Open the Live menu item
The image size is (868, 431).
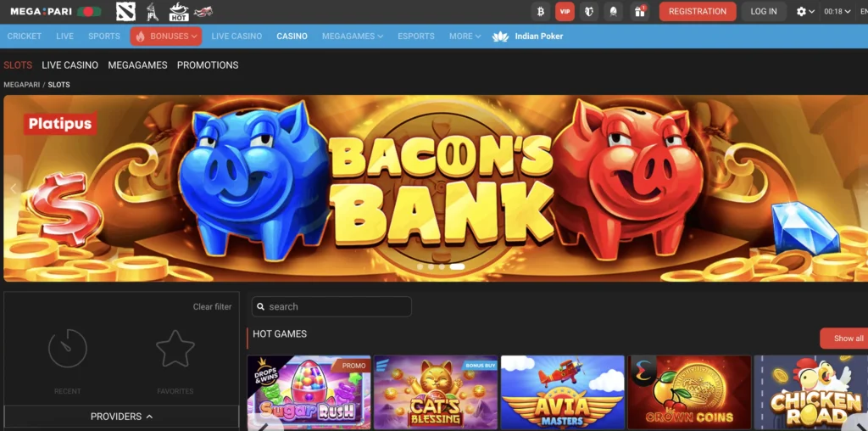click(64, 36)
